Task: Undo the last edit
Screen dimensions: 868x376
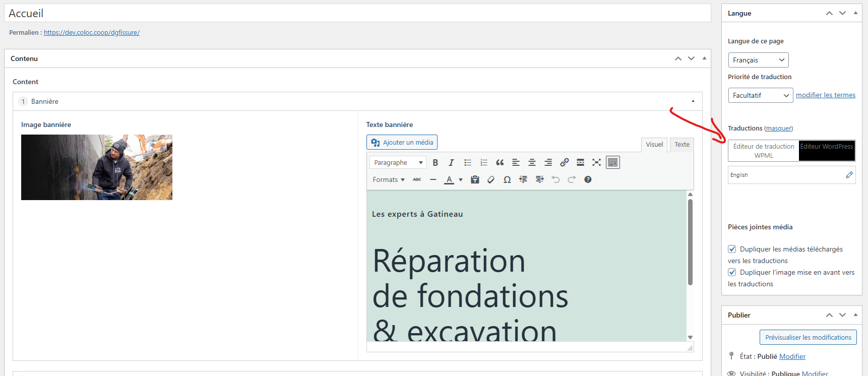Action: [x=555, y=179]
